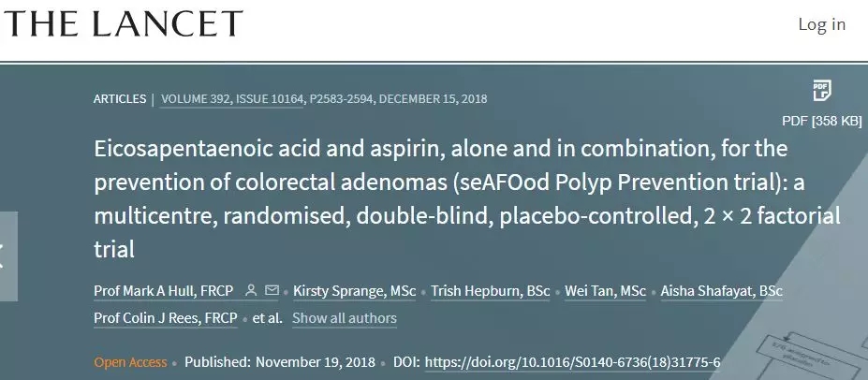Open the article DOI link
Screen dimensions: 868x380
point(572,362)
